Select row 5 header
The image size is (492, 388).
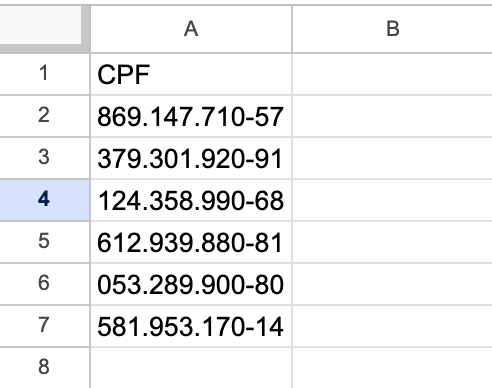pyautogui.click(x=45, y=242)
